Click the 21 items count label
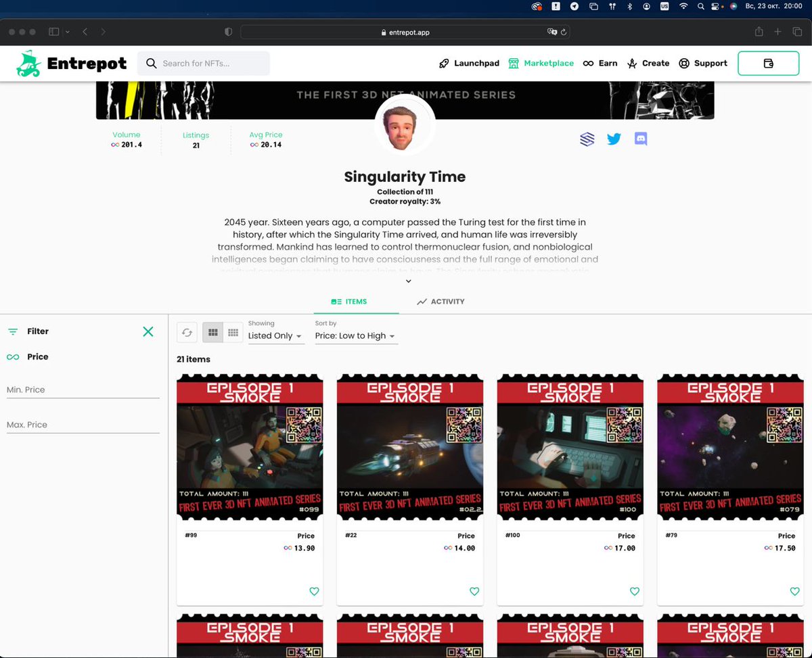This screenshot has width=812, height=658. [x=194, y=359]
